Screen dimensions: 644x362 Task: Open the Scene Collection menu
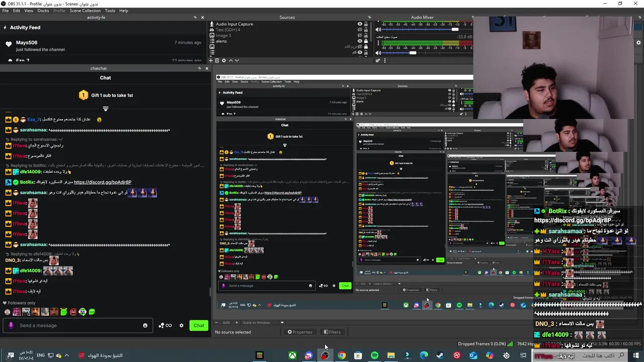pyautogui.click(x=85, y=11)
